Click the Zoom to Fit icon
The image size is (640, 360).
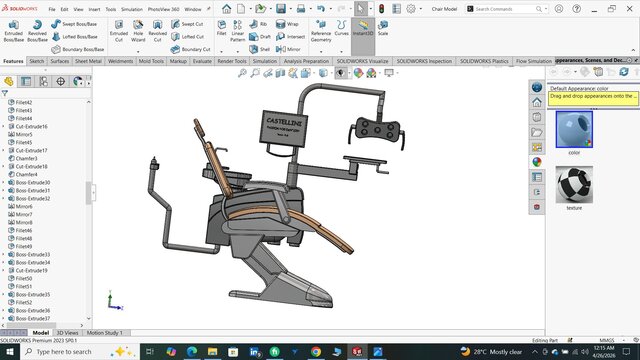pos(242,73)
